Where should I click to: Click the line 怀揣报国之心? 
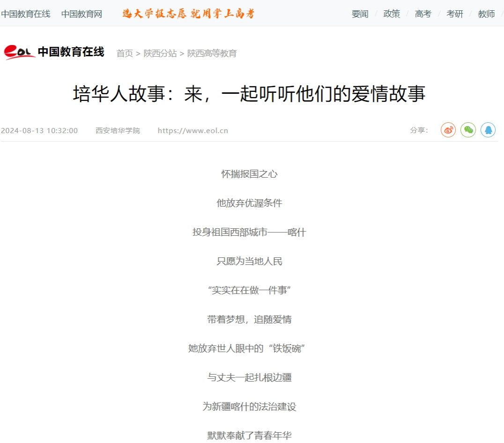249,174
